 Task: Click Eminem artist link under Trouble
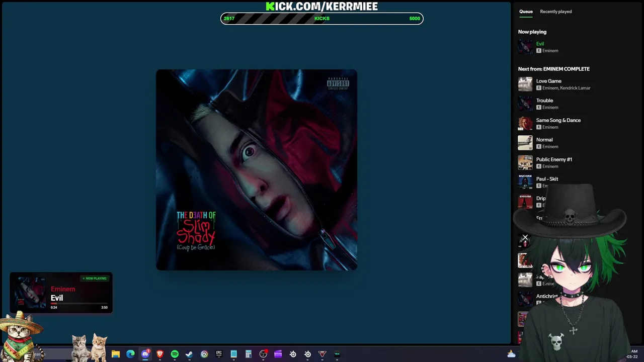tap(550, 108)
